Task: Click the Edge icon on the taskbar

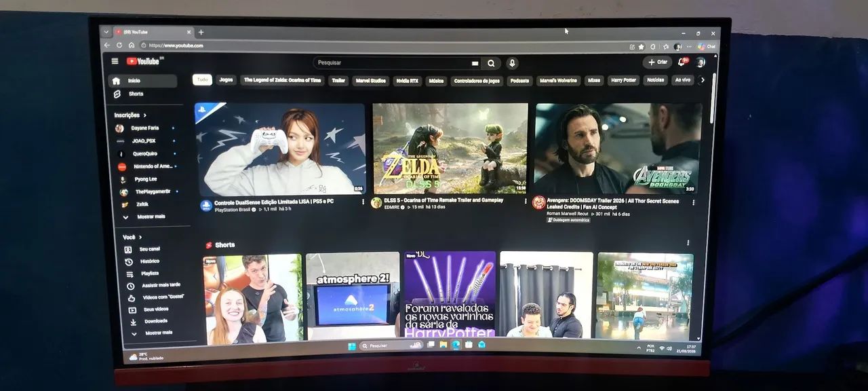Action: [x=456, y=345]
